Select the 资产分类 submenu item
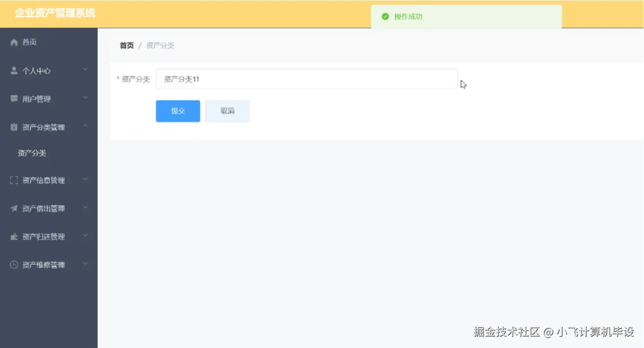644x348 pixels. [32, 153]
